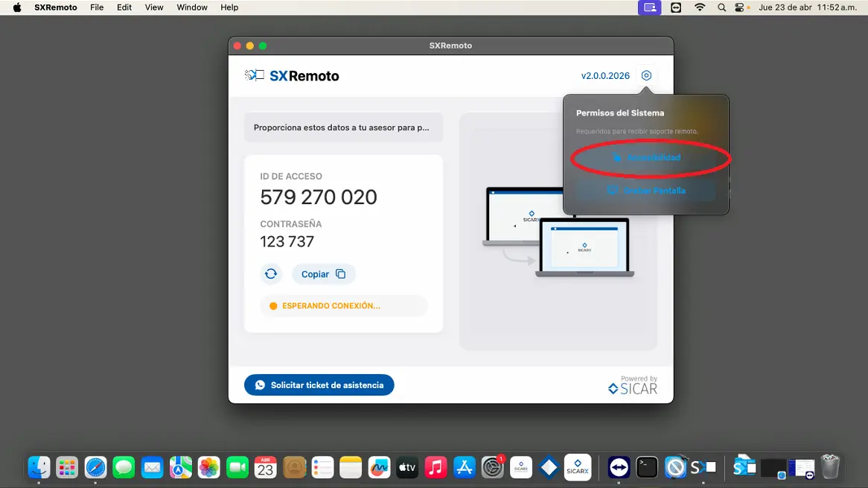Click the SXRemoto icon in the Dock

coord(703,467)
